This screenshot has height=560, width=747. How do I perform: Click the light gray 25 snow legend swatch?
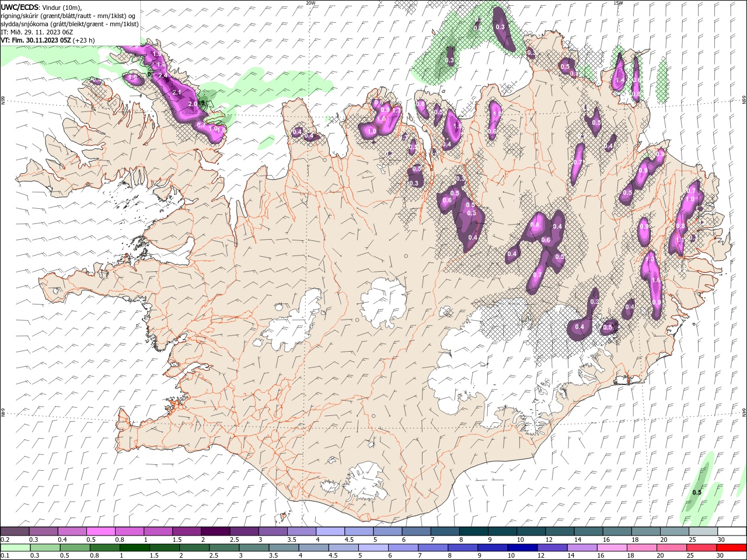(703, 531)
